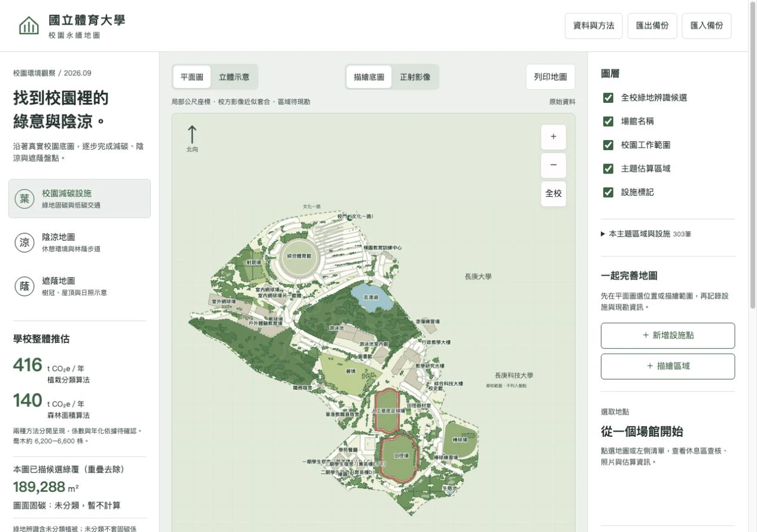Click the 射箭場 label on the map
Screen dimensions: 757x532
click(x=254, y=262)
